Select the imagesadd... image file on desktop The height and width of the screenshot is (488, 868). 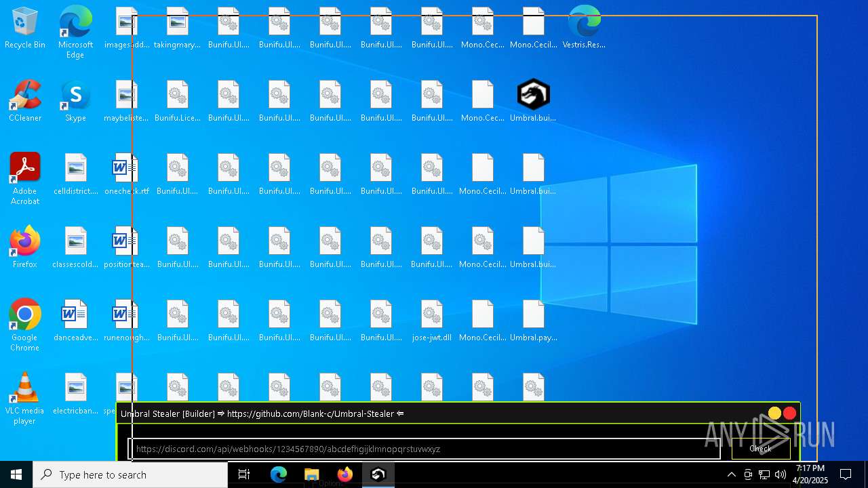coord(127,28)
